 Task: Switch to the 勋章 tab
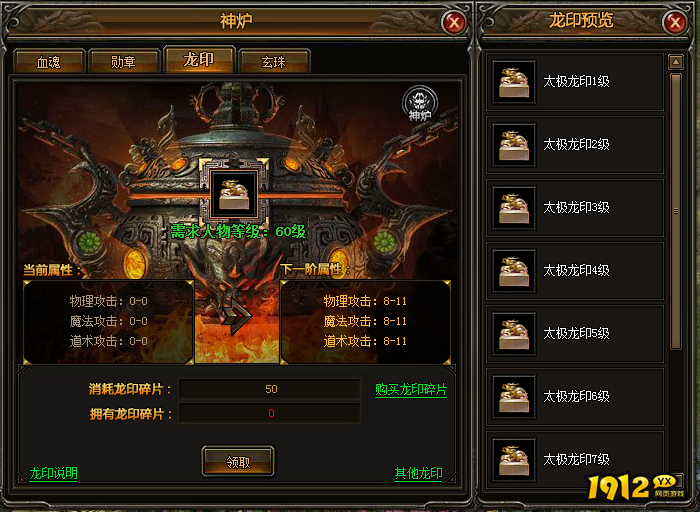tap(124, 62)
